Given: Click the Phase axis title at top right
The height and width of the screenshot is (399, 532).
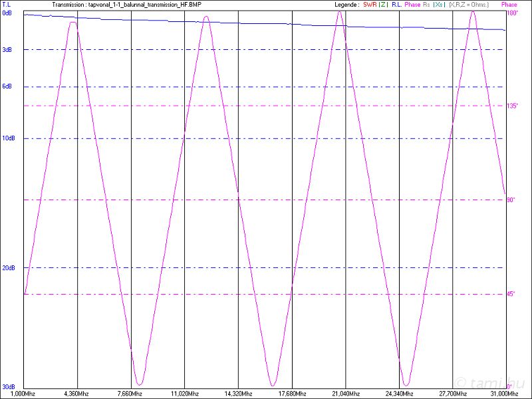Looking at the screenshot, I should click(x=509, y=5).
